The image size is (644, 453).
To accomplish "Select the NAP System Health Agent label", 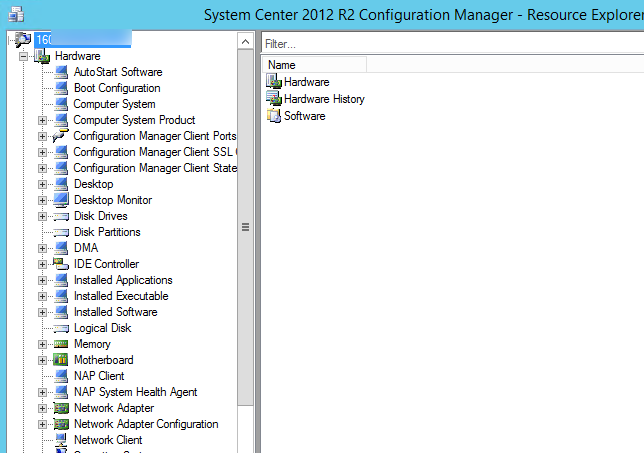I will [x=136, y=392].
